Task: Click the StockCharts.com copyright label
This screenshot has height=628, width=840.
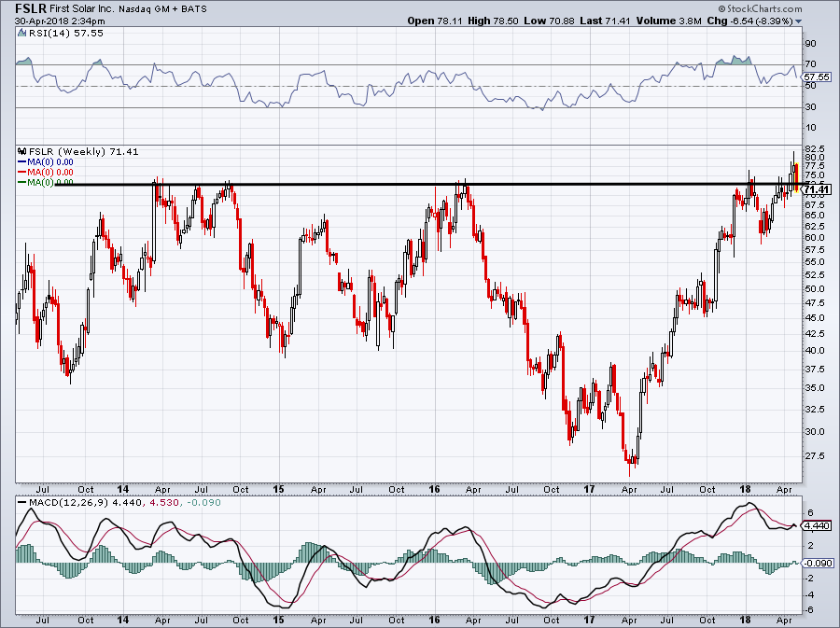Action: [760, 8]
